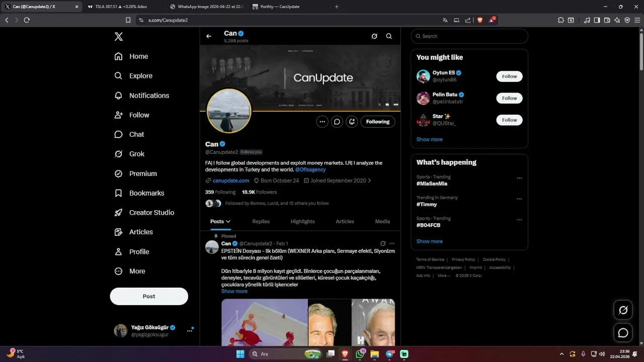The width and height of the screenshot is (644, 362).
Task: Open the profile's three-dot options menu
Action: coord(323,122)
